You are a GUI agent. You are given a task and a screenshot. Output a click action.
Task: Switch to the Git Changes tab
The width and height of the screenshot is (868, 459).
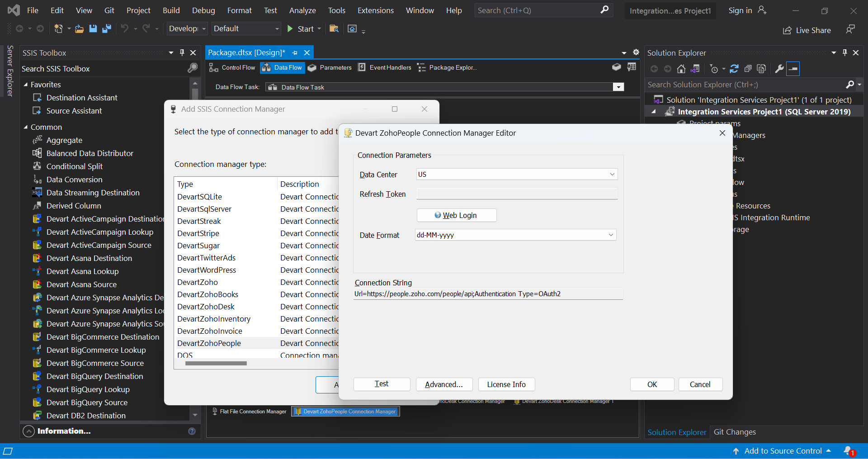735,432
